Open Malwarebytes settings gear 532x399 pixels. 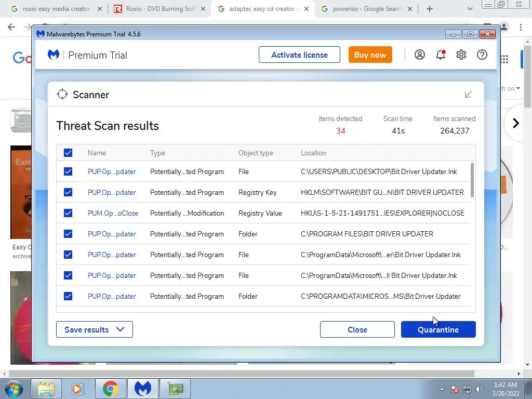[x=461, y=55]
